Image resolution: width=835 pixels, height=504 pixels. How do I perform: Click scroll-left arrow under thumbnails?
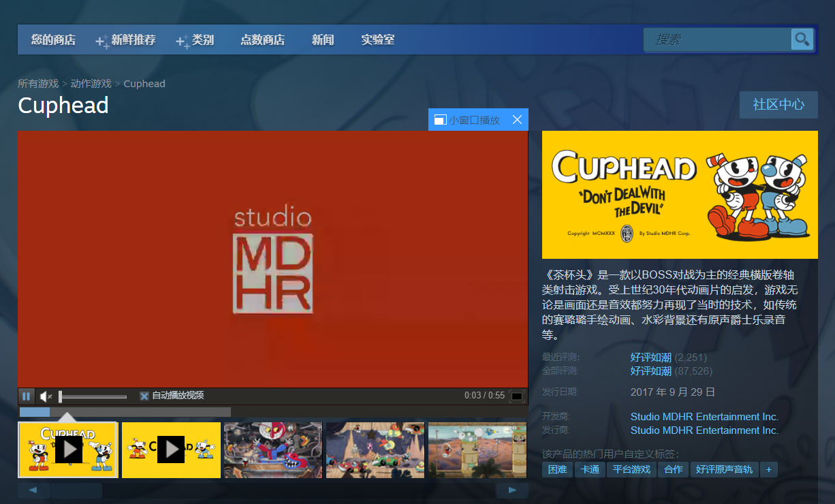34,490
